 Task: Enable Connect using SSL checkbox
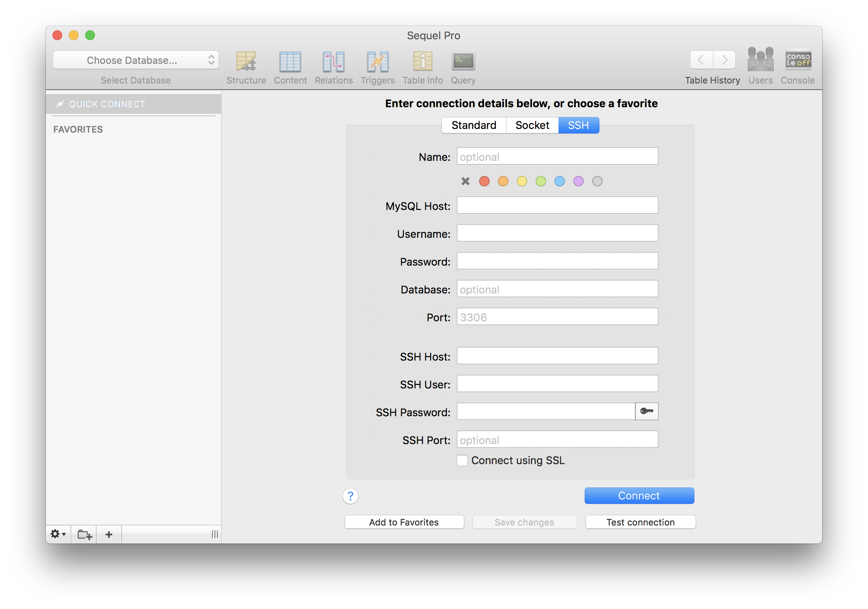[x=462, y=461]
